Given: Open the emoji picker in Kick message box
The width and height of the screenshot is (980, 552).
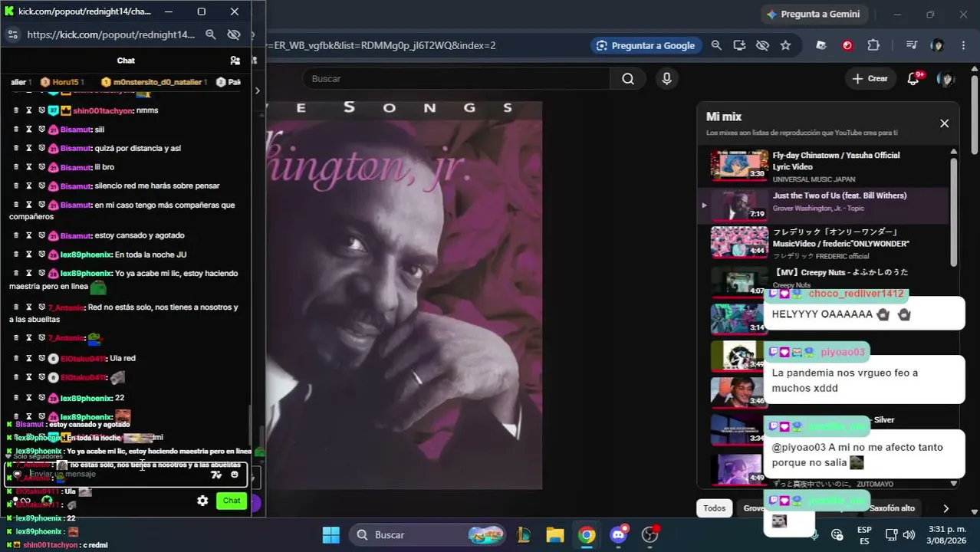Looking at the screenshot, I should coord(235,475).
